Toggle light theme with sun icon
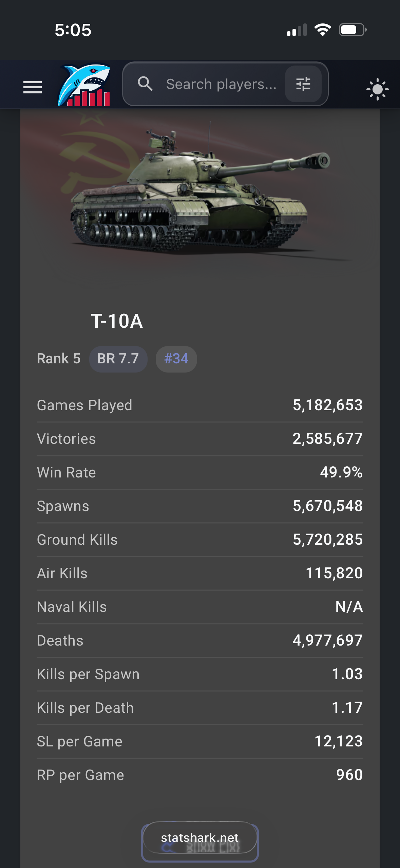This screenshot has width=400, height=868. tap(377, 89)
